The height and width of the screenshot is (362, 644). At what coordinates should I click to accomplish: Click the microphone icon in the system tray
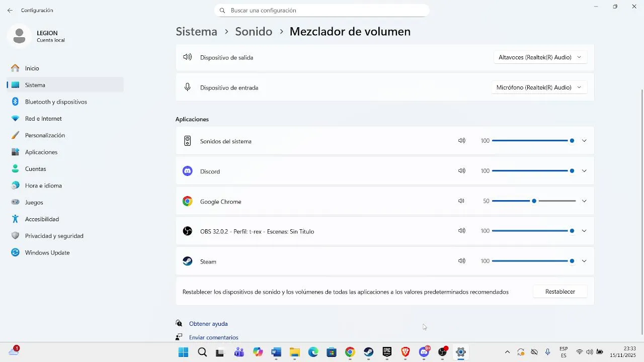[548, 352]
